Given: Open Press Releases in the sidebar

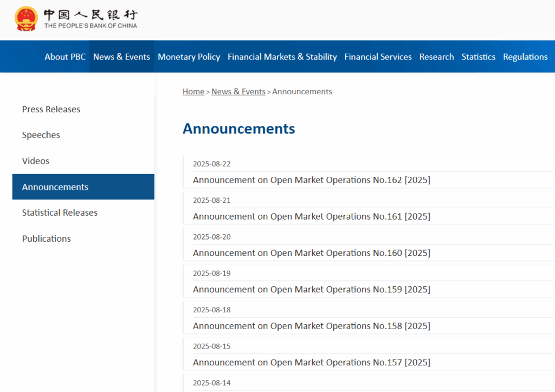Looking at the screenshot, I should 51,109.
